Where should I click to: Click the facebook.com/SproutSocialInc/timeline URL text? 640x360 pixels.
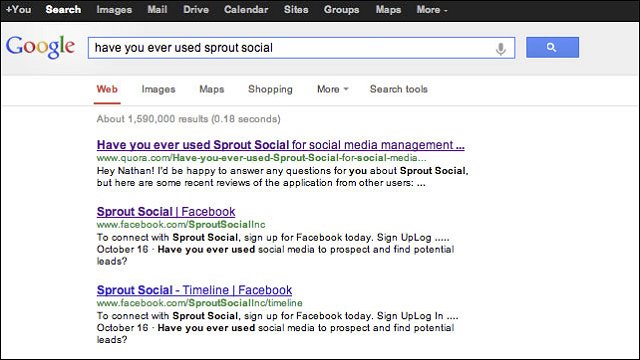pos(200,303)
